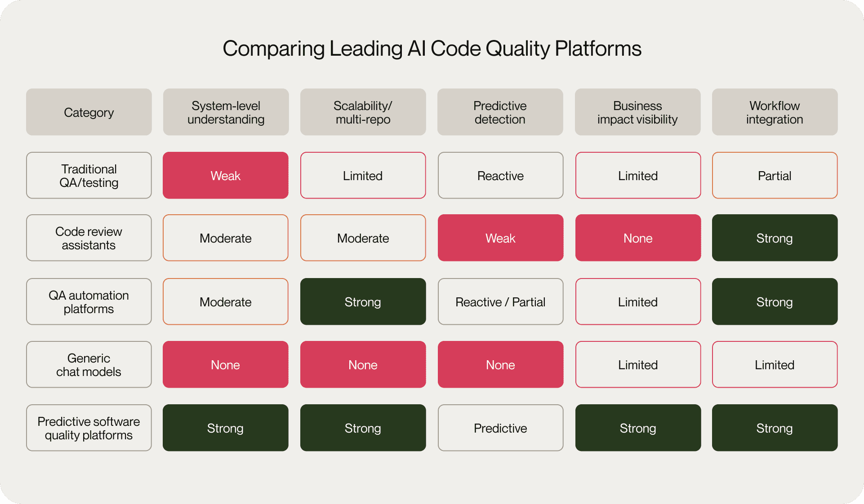Click the 'Predictive' cell in the bottom row
The height and width of the screenshot is (504, 864).
(500, 428)
